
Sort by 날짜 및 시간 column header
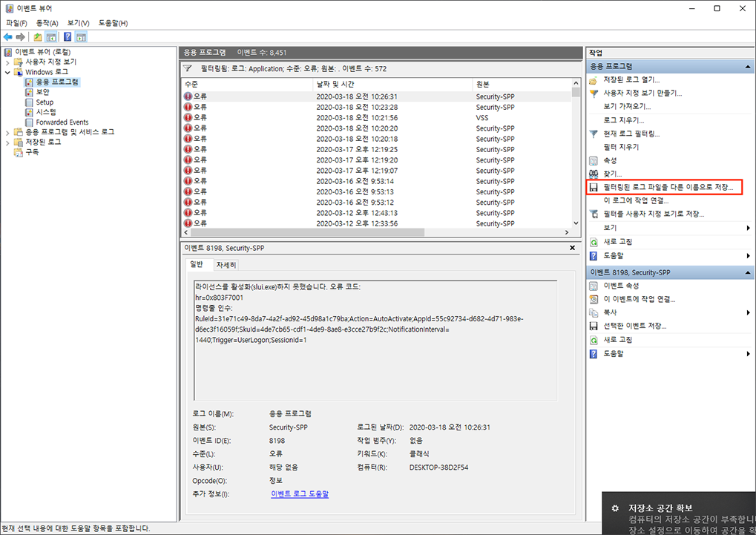pyautogui.click(x=392, y=84)
